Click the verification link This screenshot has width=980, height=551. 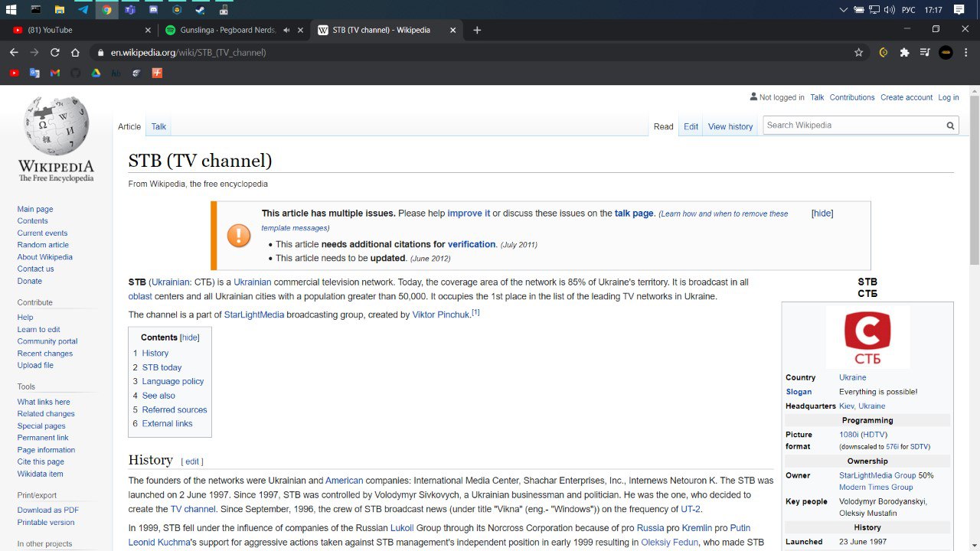click(472, 244)
